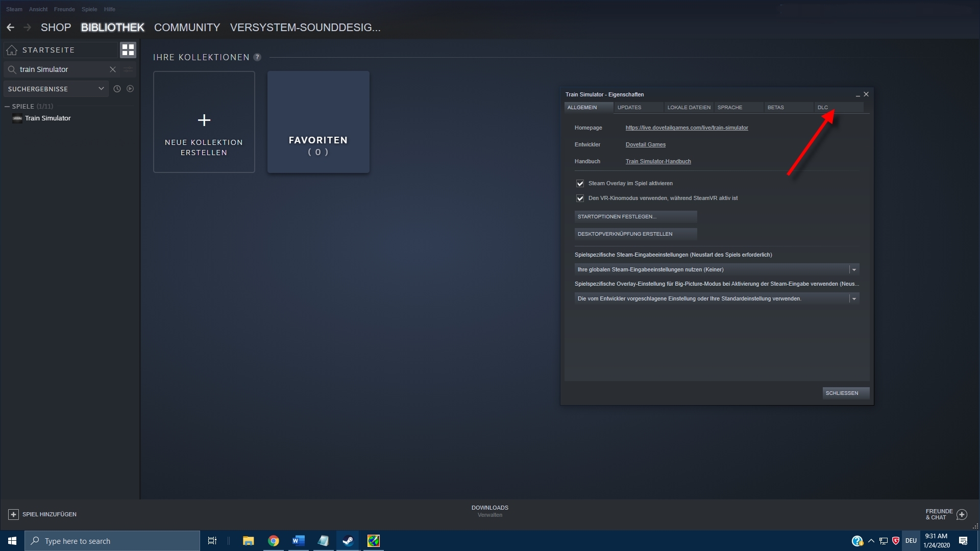Go back with the left arrow
Image resolution: width=980 pixels, height=551 pixels.
10,28
